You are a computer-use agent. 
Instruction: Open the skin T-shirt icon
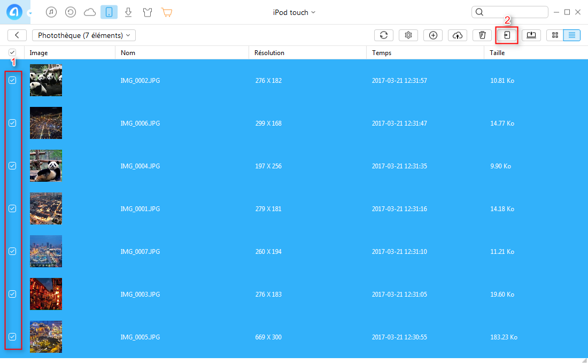[148, 12]
